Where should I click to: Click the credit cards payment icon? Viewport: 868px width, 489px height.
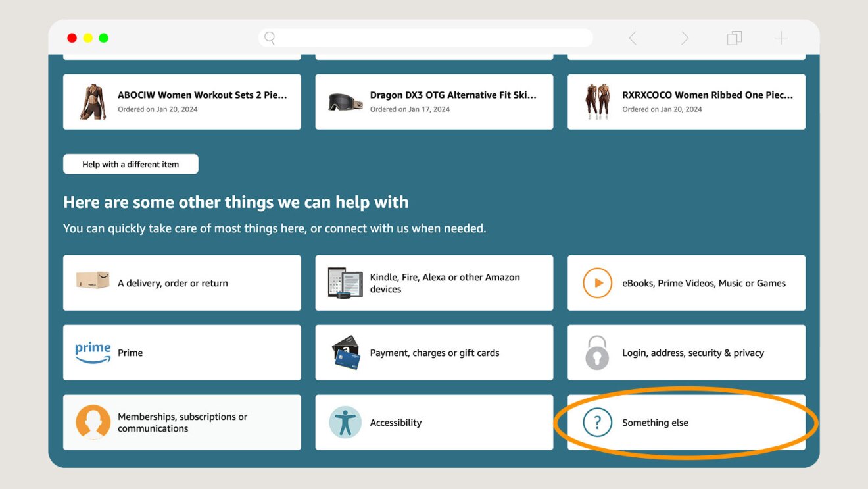tap(346, 353)
